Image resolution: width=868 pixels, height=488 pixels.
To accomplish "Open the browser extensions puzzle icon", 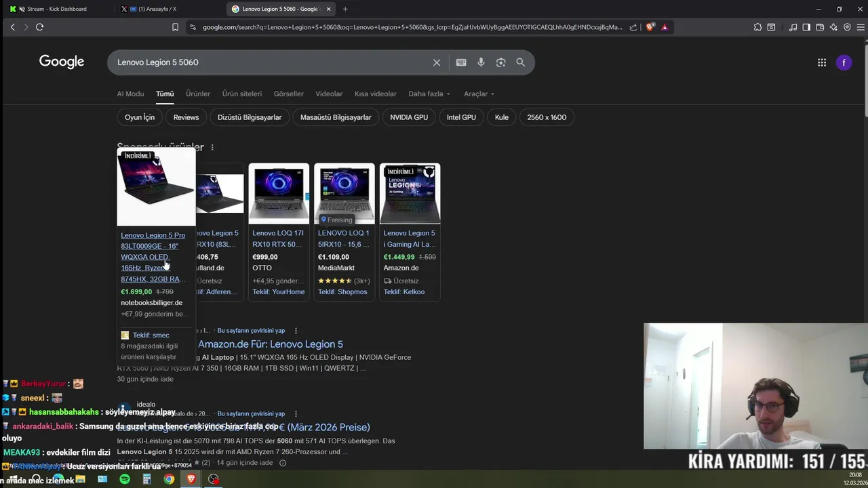I will (x=757, y=27).
